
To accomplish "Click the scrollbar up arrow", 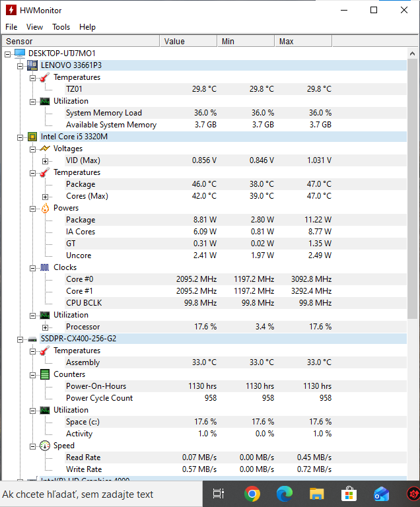I will pos(412,53).
